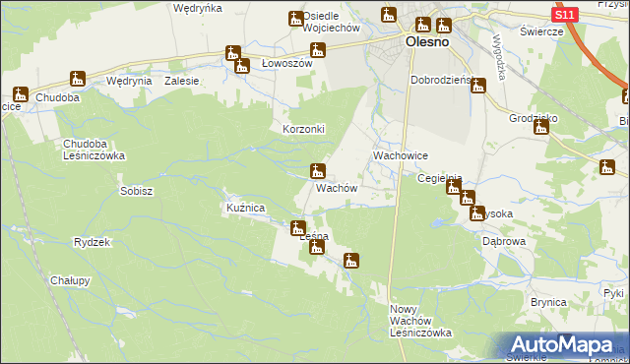Select the Kuźnica village label

(245, 208)
